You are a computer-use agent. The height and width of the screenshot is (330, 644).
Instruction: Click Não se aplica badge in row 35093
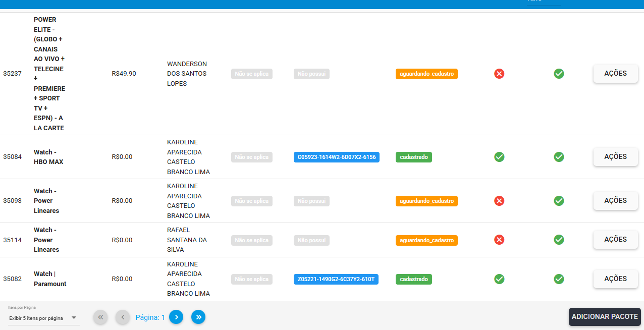pyautogui.click(x=252, y=201)
